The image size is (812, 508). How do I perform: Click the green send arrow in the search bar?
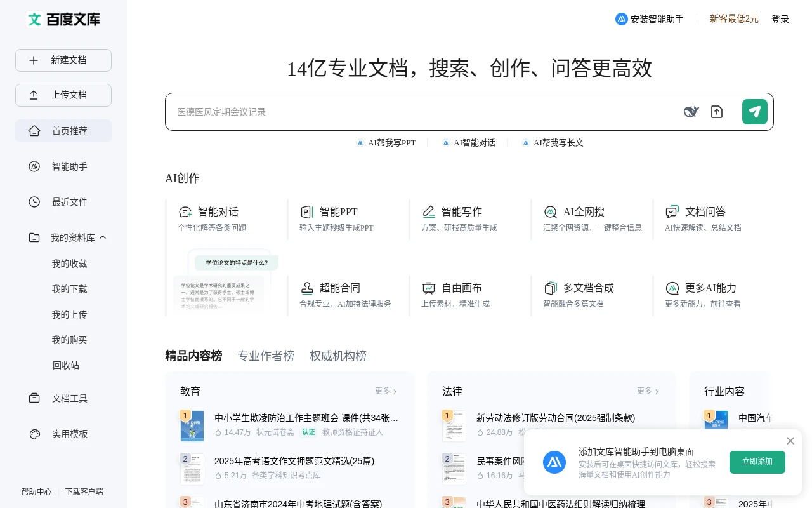click(754, 111)
